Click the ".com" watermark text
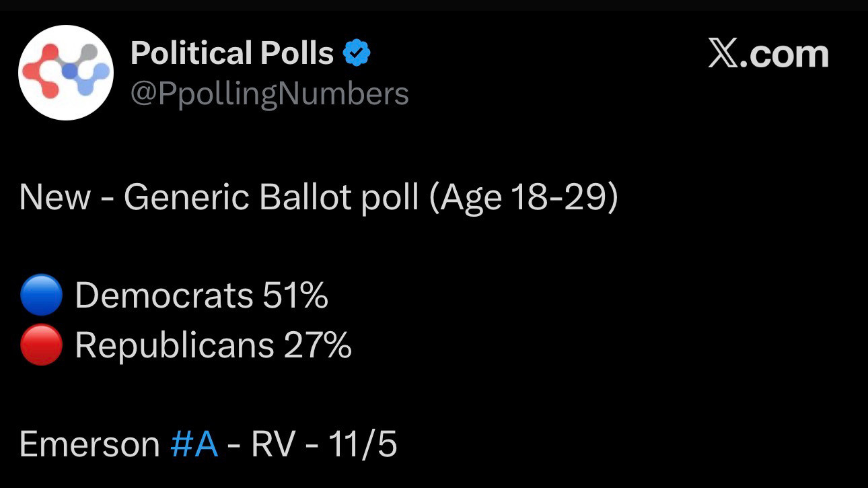The width and height of the screenshot is (868, 488). [785, 54]
